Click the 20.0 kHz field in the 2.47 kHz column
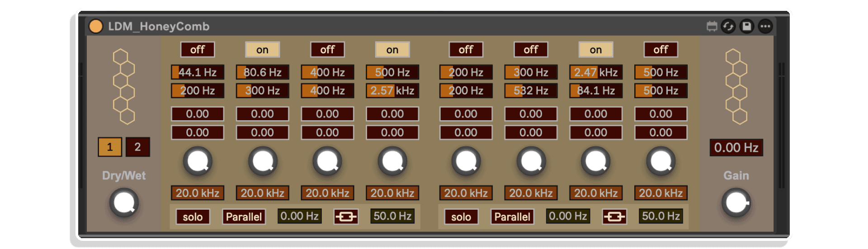Image resolution: width=868 pixels, height=249 pixels. click(596, 193)
